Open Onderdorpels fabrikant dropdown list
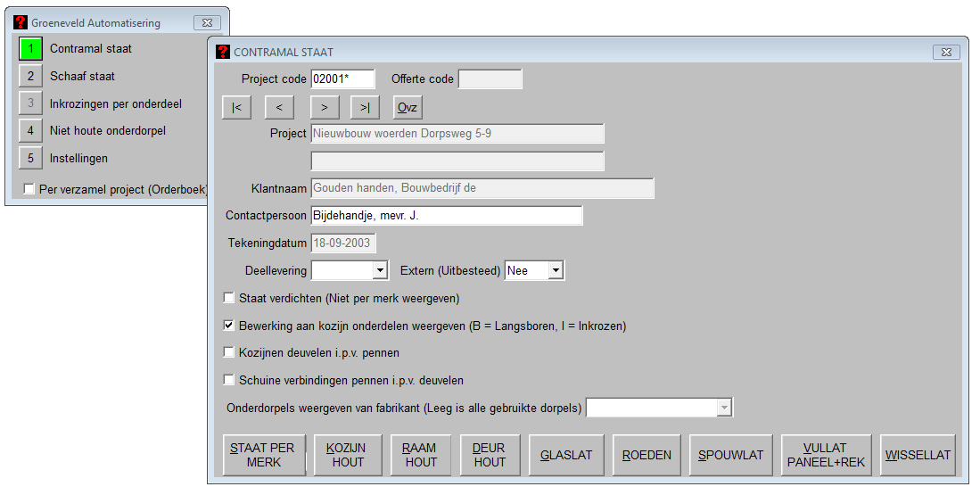 tap(724, 408)
